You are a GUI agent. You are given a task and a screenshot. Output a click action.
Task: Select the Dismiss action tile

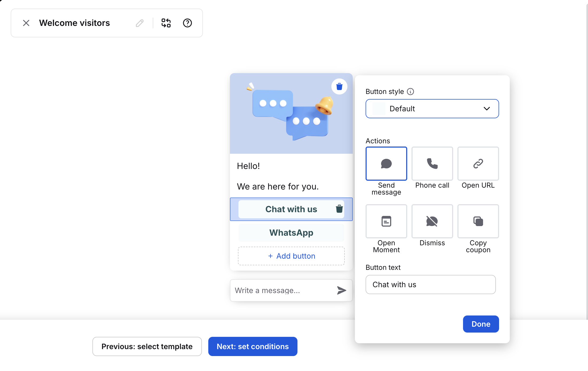[432, 221]
